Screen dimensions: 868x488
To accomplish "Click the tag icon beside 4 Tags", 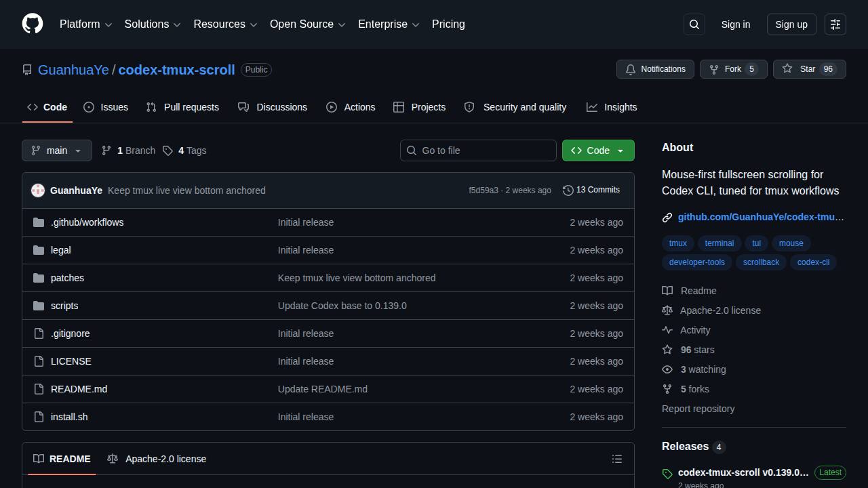I will (x=167, y=150).
